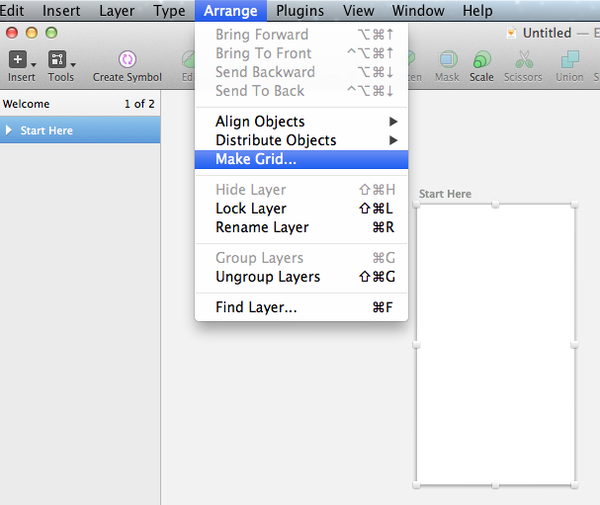600x505 pixels.
Task: Open the Plugins menu
Action: pyautogui.click(x=300, y=11)
